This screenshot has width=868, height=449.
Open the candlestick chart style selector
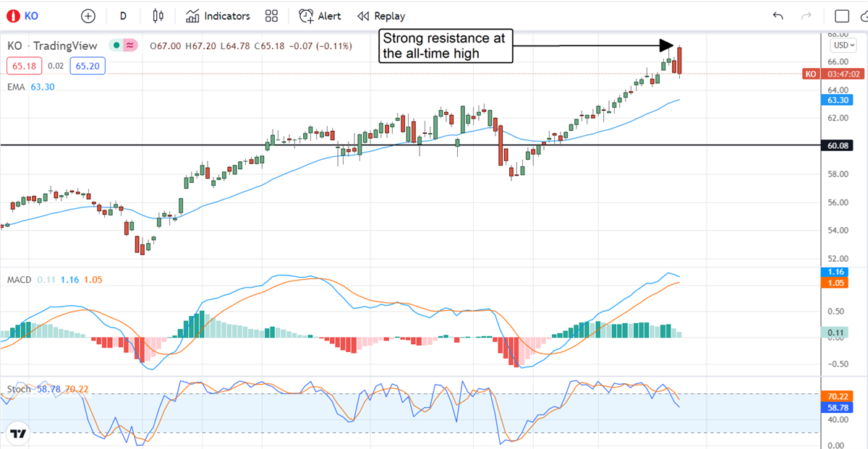(x=158, y=16)
